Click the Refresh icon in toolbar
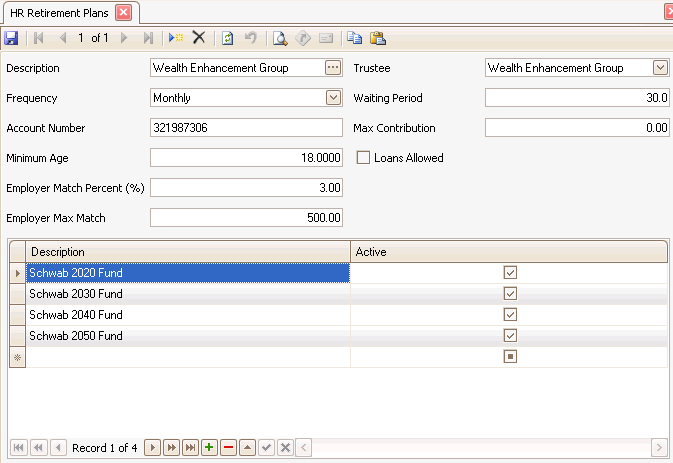 [227, 38]
